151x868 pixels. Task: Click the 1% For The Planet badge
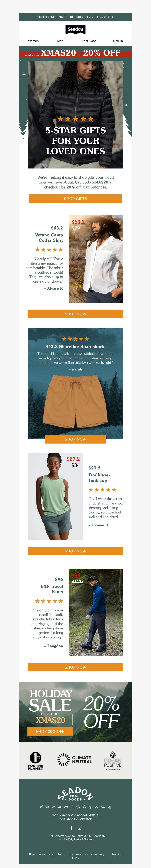pos(35,761)
